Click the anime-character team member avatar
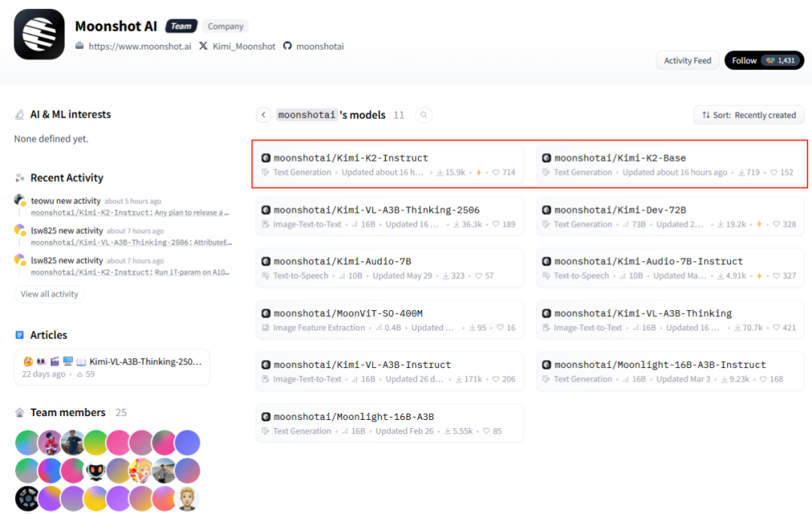812x514 pixels. tap(141, 470)
